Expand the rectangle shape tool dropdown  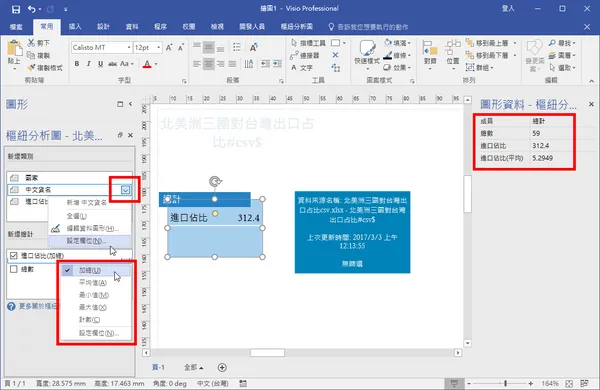click(344, 43)
